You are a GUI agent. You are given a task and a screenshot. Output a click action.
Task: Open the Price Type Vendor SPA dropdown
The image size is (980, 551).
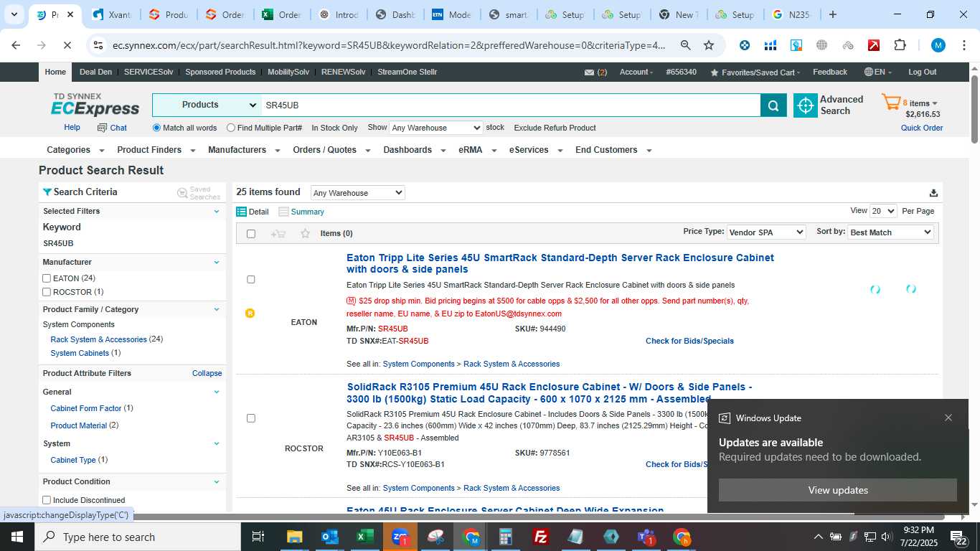[765, 232]
